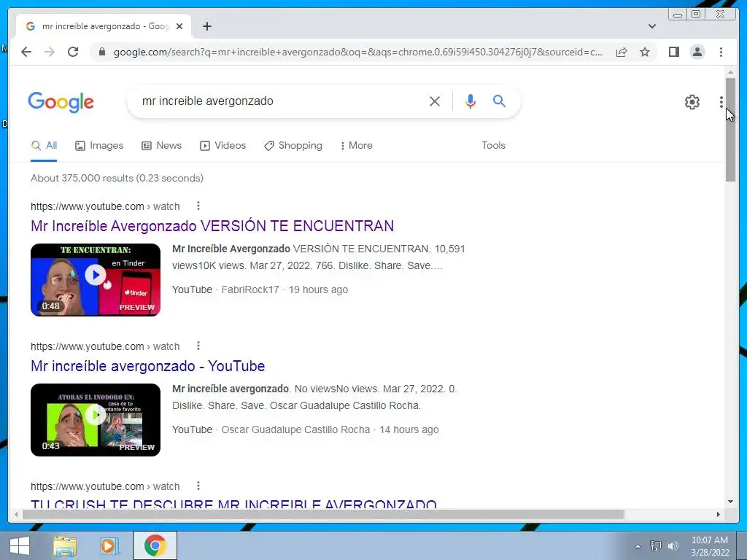This screenshot has width=747, height=560.
Task: Switch to Shopping results
Action: (293, 146)
